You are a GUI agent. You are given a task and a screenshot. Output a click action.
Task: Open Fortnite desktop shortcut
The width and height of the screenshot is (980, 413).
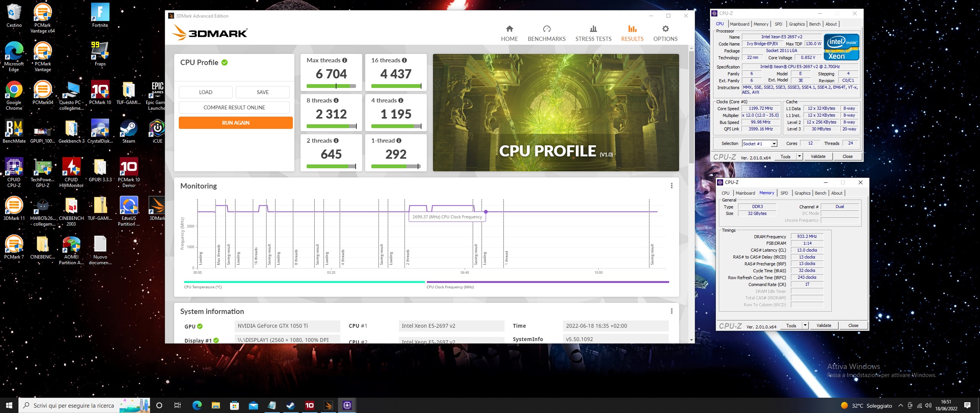[100, 16]
